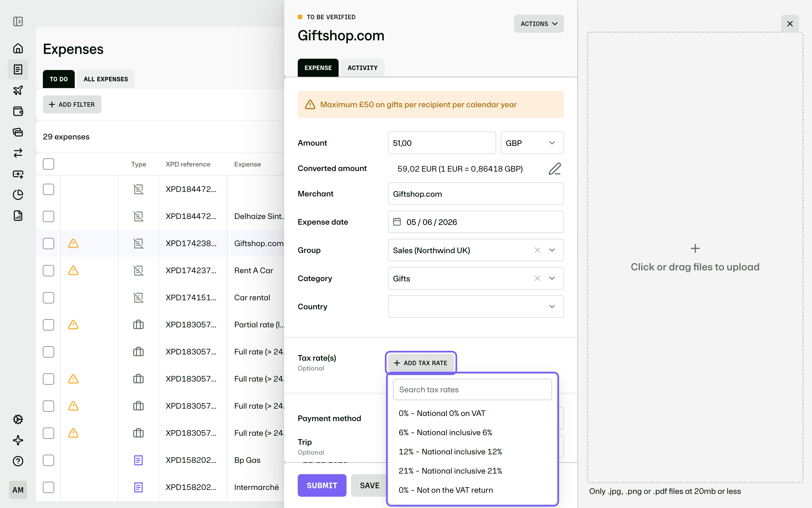Image resolution: width=812 pixels, height=508 pixels.
Task: Open the GBP currency dropdown
Action: [532, 143]
